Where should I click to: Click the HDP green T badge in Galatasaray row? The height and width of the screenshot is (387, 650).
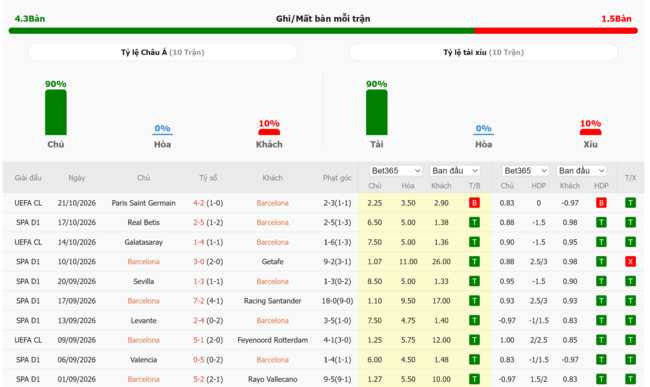[x=601, y=242]
